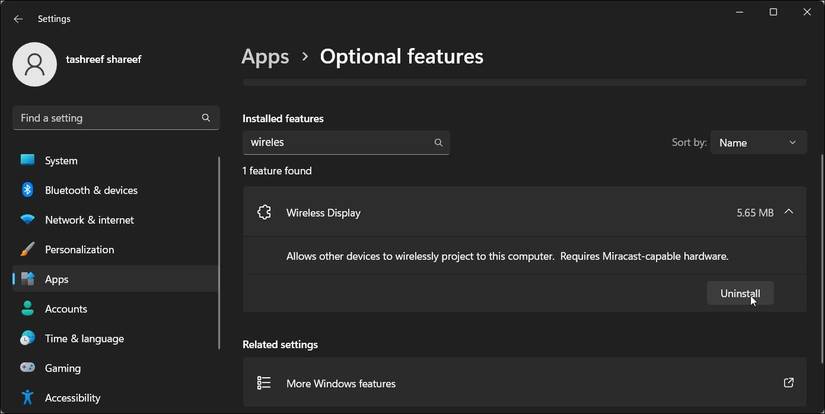Image resolution: width=825 pixels, height=414 pixels.
Task: Select the Gaming controller icon
Action: [28, 368]
